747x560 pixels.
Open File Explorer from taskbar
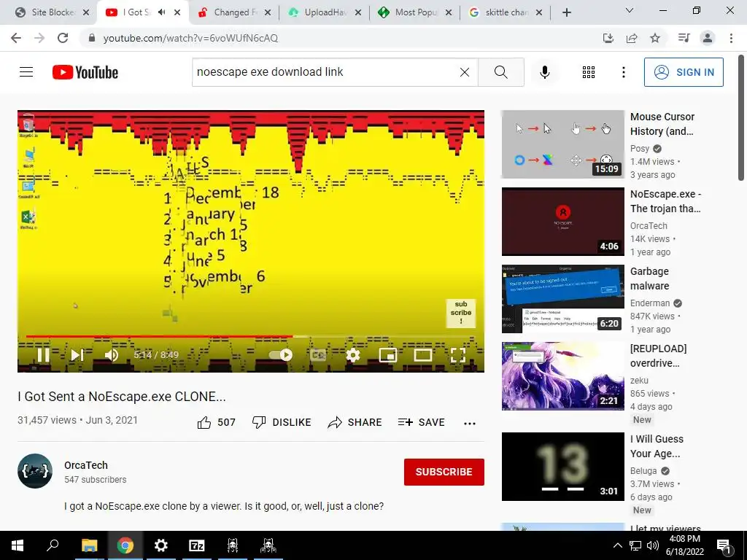tap(89, 545)
